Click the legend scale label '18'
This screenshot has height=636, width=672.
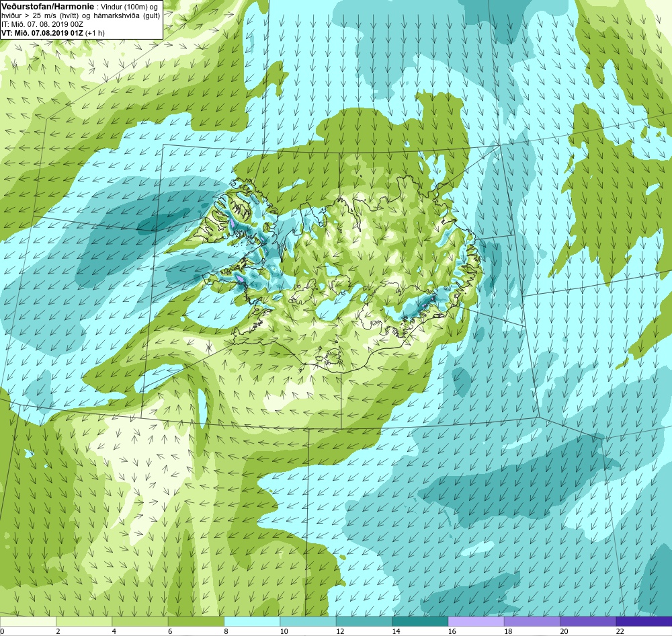[508, 631]
